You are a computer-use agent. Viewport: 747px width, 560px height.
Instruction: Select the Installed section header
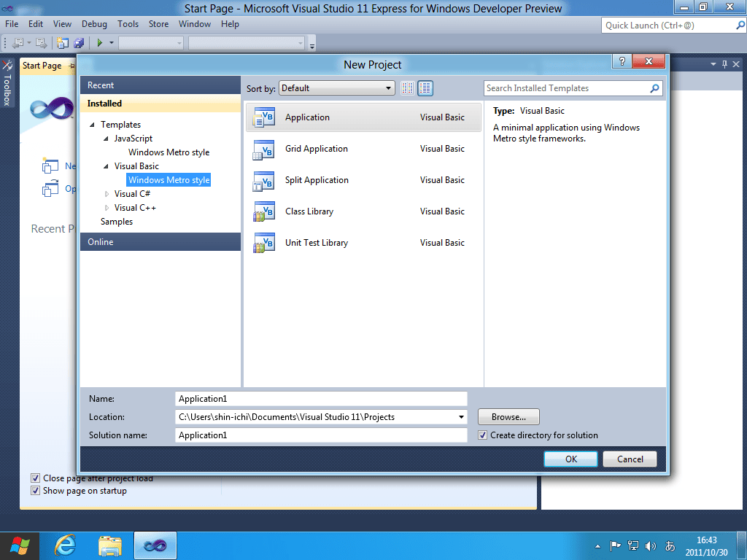coord(160,104)
